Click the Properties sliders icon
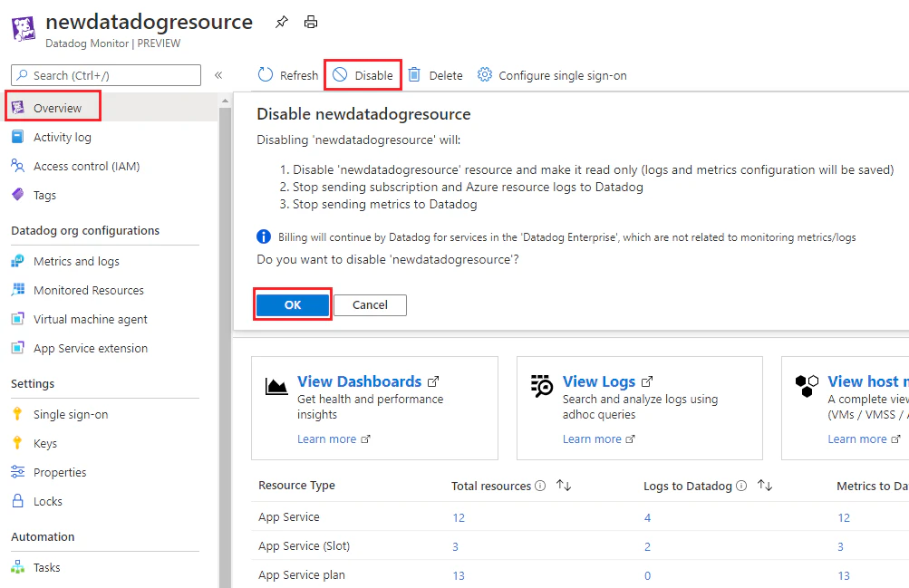909x588 pixels. (18, 471)
